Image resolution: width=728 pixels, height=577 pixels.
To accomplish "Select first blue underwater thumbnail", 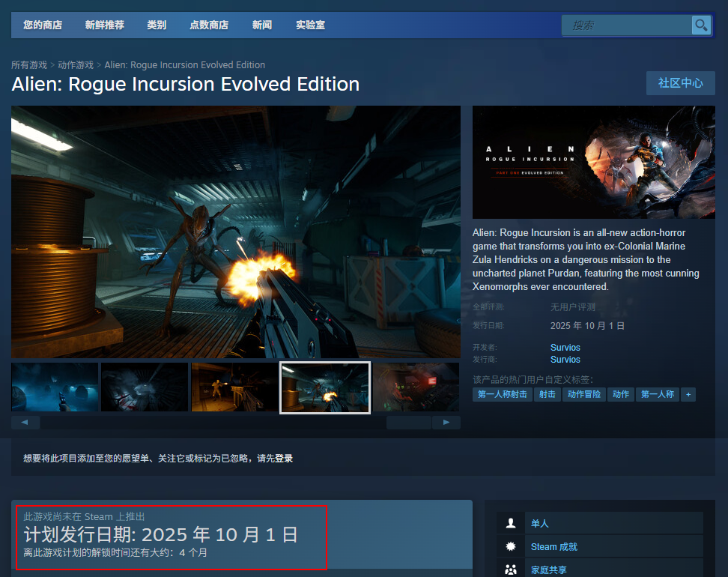I will pos(55,387).
